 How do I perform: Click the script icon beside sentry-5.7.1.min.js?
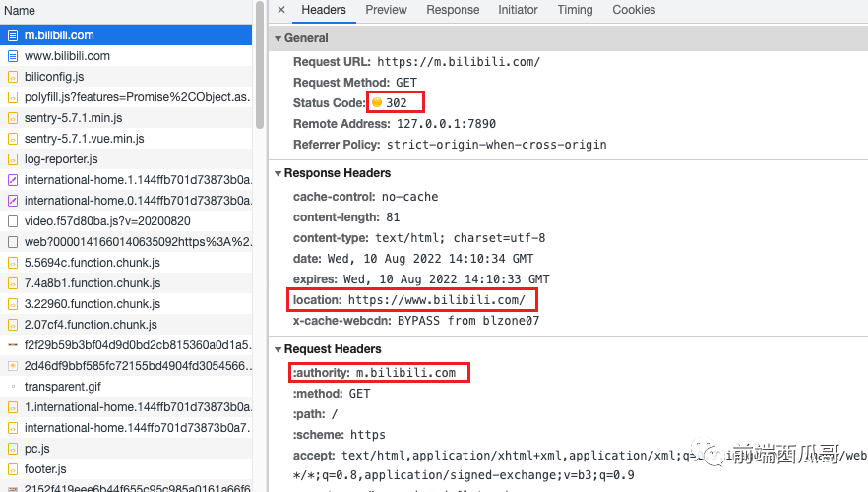(x=12, y=118)
